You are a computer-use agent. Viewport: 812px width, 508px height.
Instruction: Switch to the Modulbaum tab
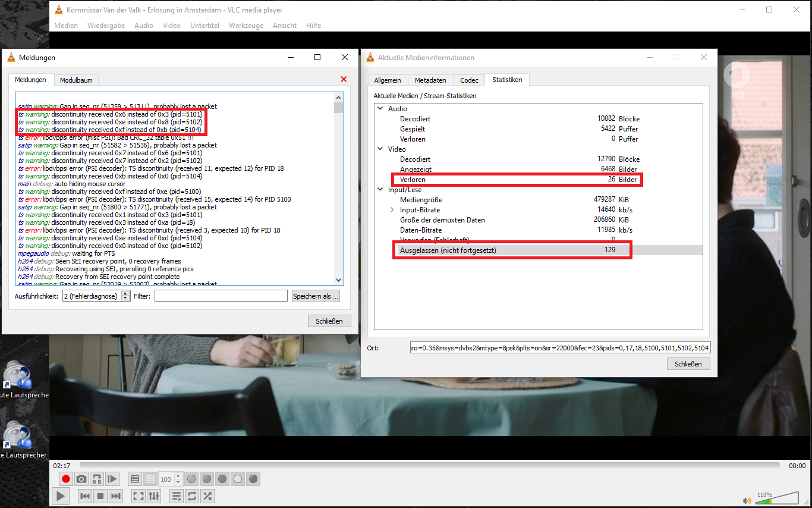(76, 80)
